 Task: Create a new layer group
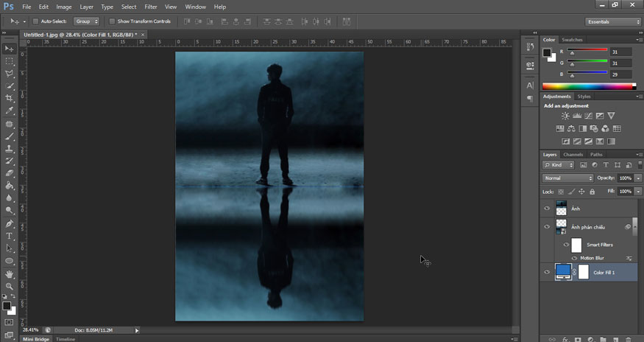[603, 340]
